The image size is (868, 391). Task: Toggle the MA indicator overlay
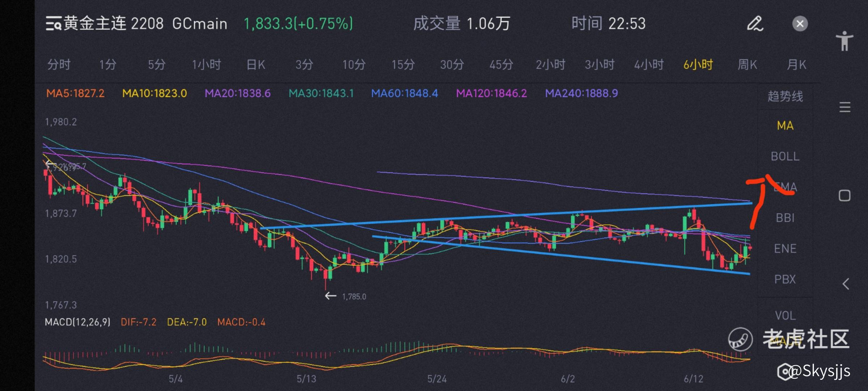tap(785, 126)
